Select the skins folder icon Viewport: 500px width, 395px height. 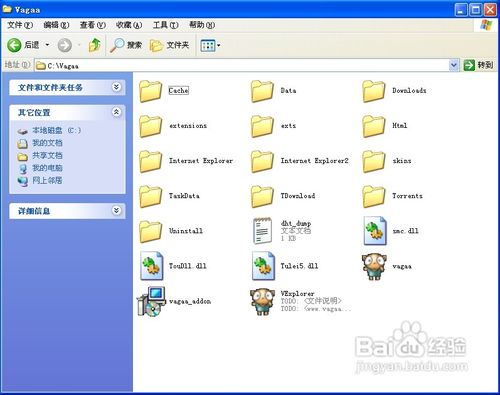tap(374, 161)
